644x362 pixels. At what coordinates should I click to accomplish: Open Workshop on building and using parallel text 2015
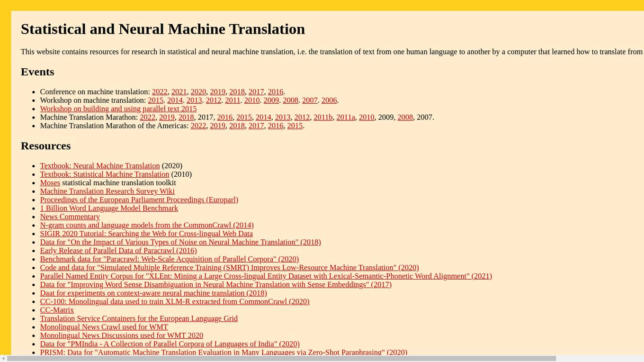118,109
